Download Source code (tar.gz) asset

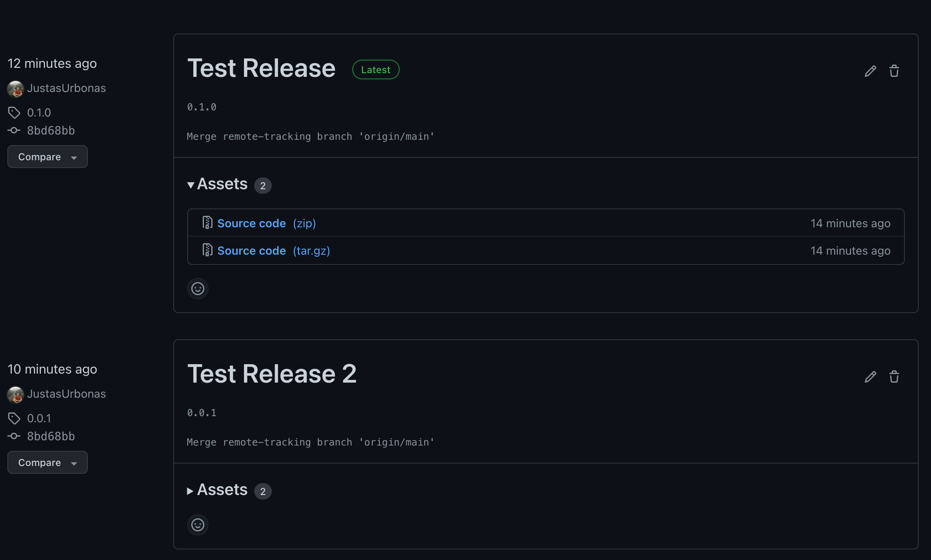point(252,251)
